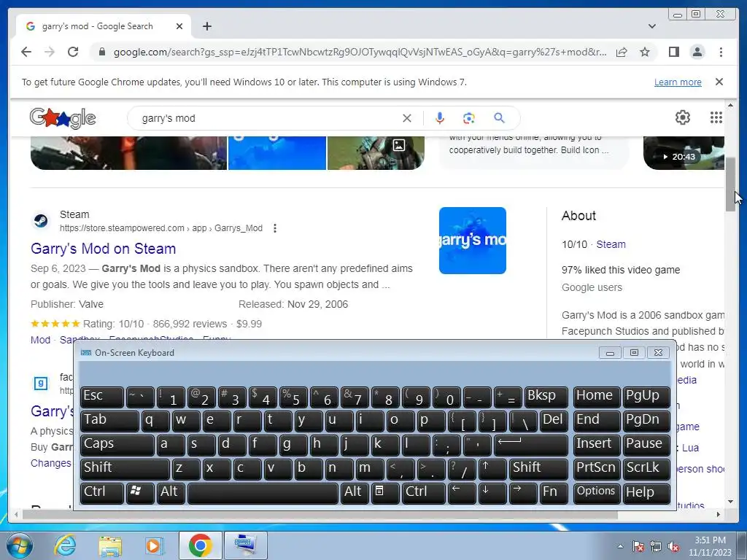Play the 20:43 video thumbnail
The width and height of the screenshot is (747, 560).
click(683, 152)
